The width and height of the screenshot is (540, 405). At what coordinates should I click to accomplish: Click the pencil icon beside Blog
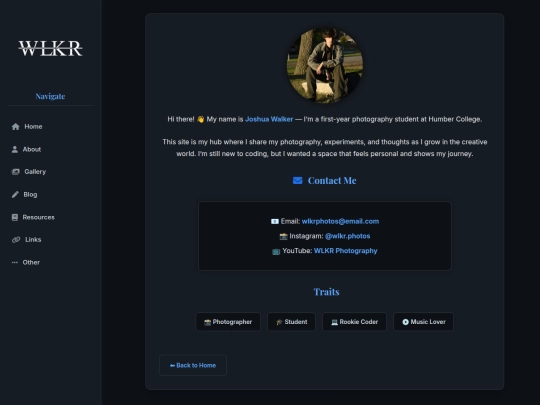point(15,195)
